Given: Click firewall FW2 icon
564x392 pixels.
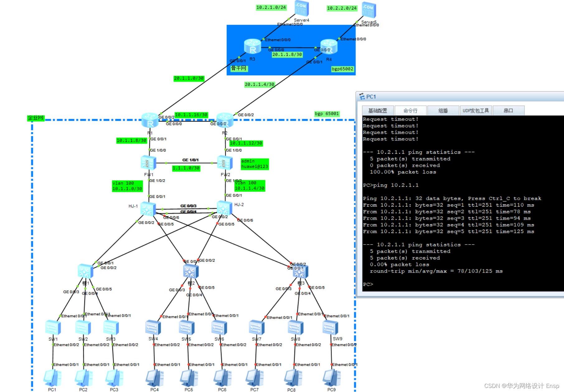Looking at the screenshot, I should pos(225,163).
